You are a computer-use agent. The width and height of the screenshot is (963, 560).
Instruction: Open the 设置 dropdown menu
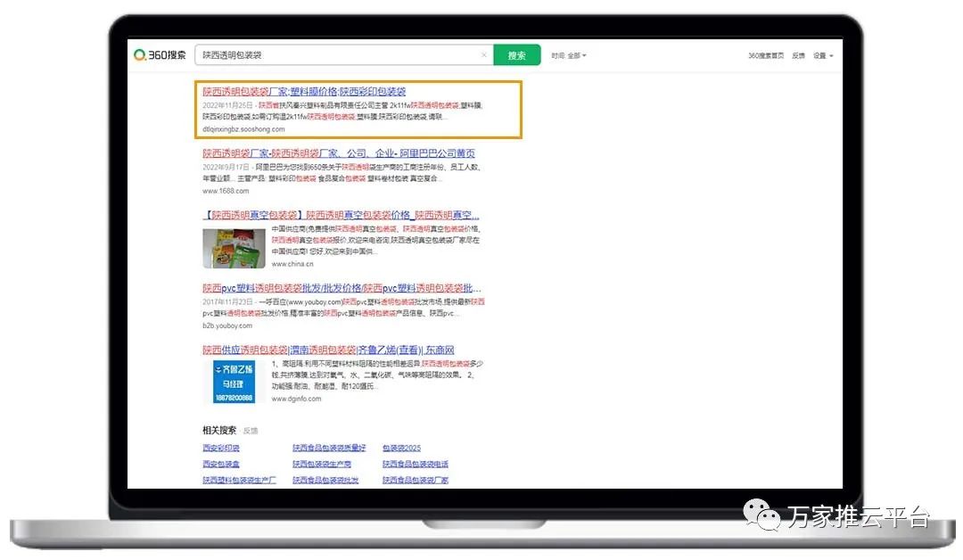[x=823, y=55]
